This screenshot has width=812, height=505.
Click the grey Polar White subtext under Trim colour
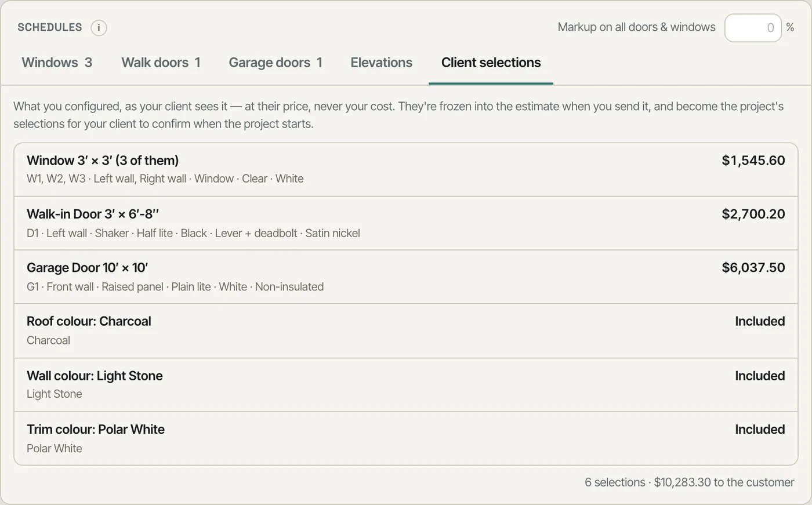55,448
